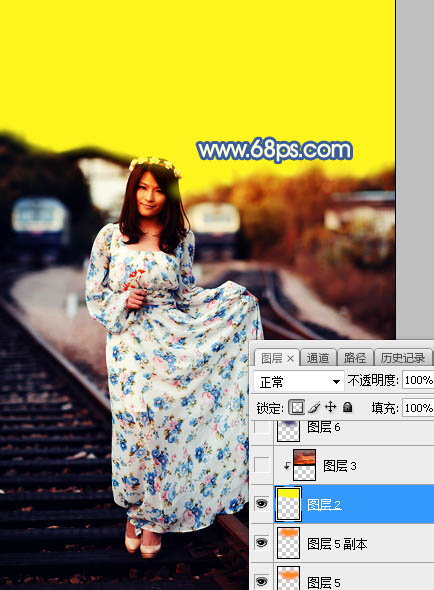Switch to the 路径 tab

tap(355, 358)
